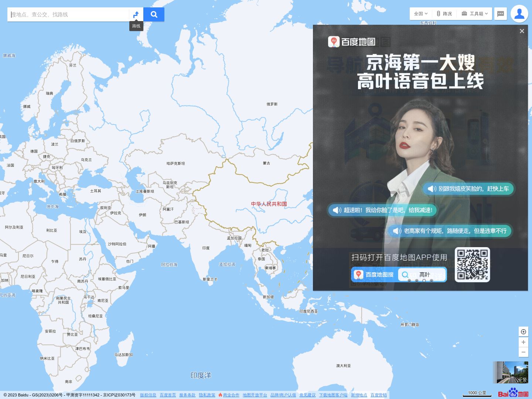This screenshot has height=399, width=532.
Task: Click the 埃塞俄比亚 map label
Action: coord(107,279)
